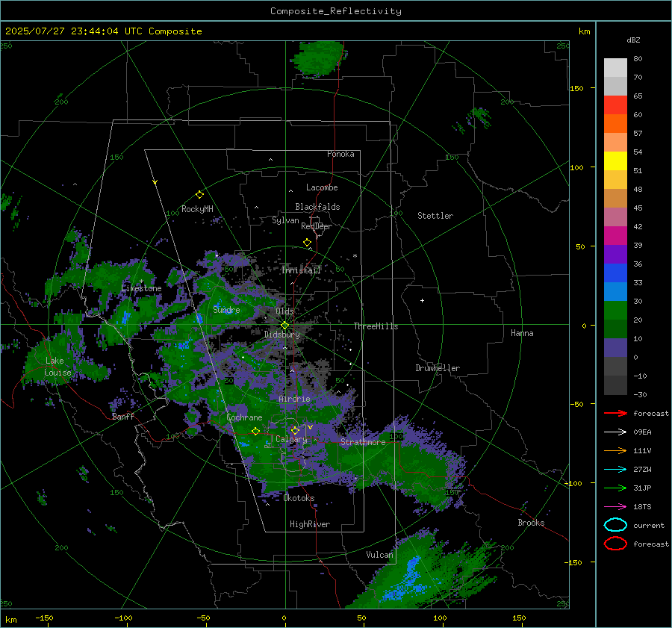
Task: Click the Hanna label
Action: [522, 333]
